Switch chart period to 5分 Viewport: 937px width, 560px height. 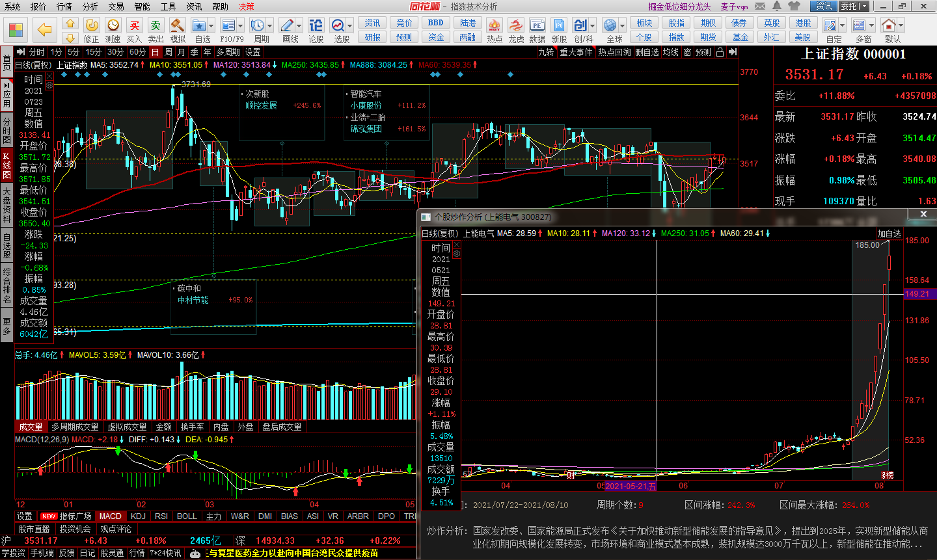74,52
